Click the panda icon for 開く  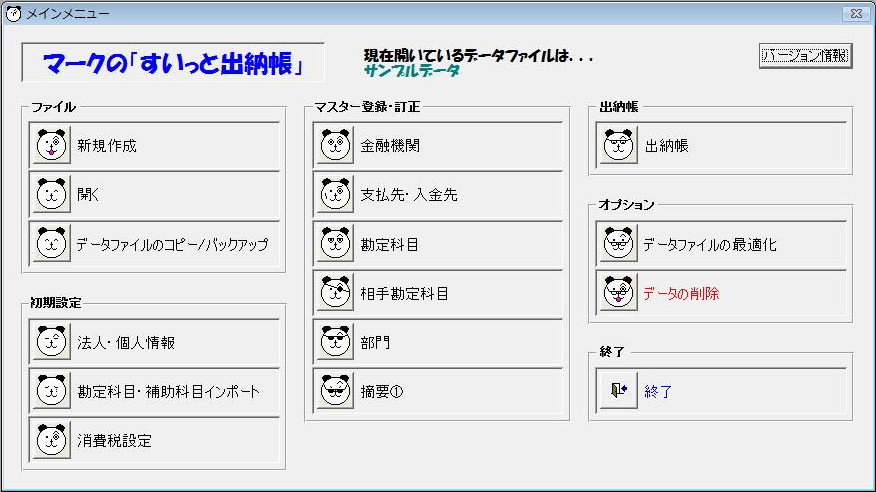pos(51,195)
